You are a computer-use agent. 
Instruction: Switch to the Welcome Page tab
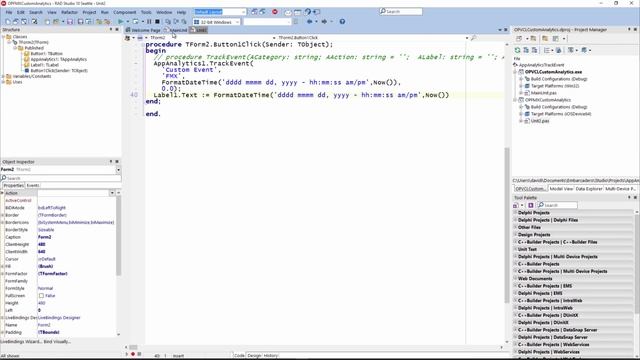point(143,30)
